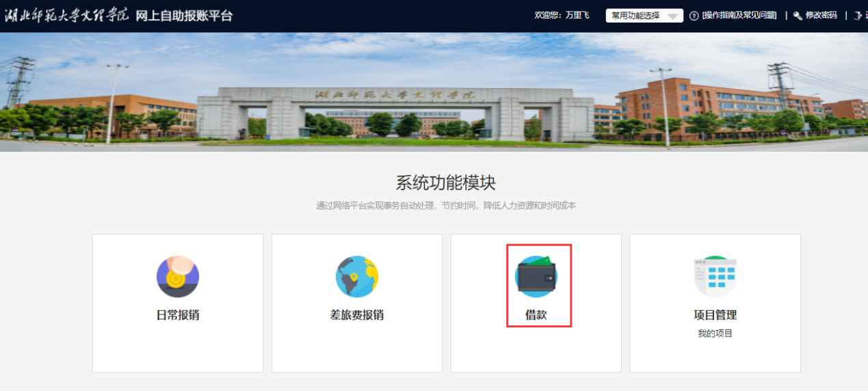868x391 pixels.
Task: Click the 借款 text label
Action: click(536, 315)
